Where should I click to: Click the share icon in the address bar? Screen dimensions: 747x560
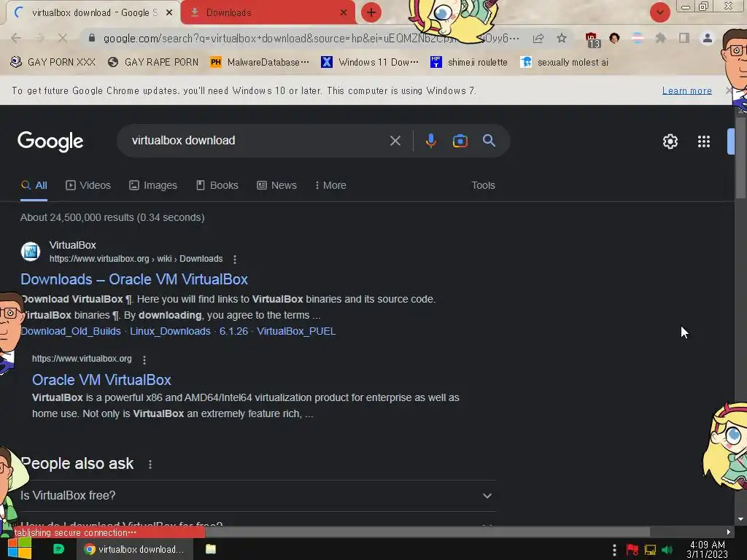538,38
